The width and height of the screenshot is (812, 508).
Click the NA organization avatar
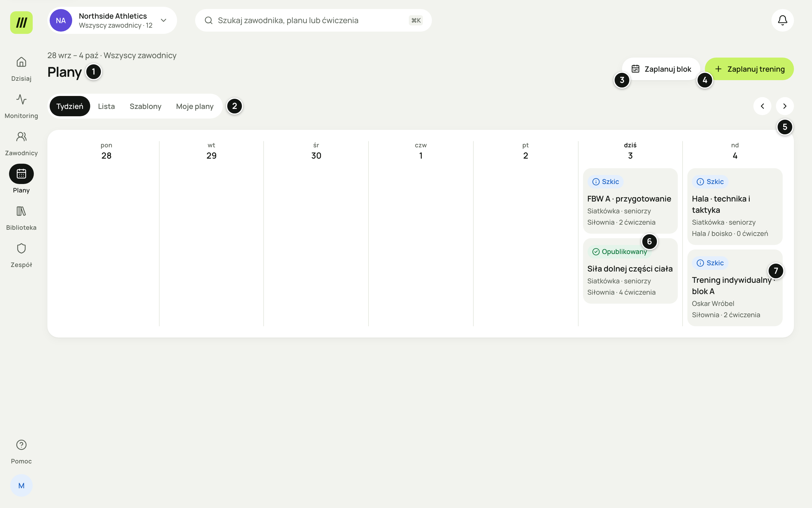61,21
